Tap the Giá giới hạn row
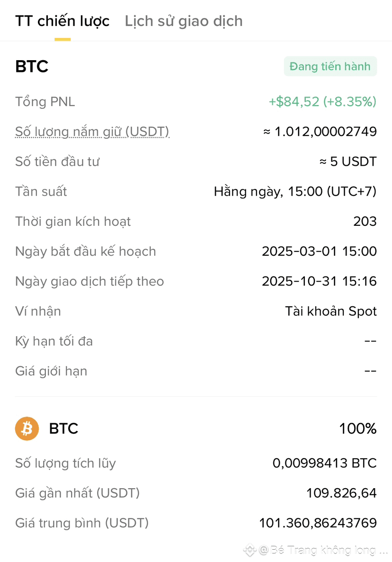The height and width of the screenshot is (562, 392). [x=196, y=371]
